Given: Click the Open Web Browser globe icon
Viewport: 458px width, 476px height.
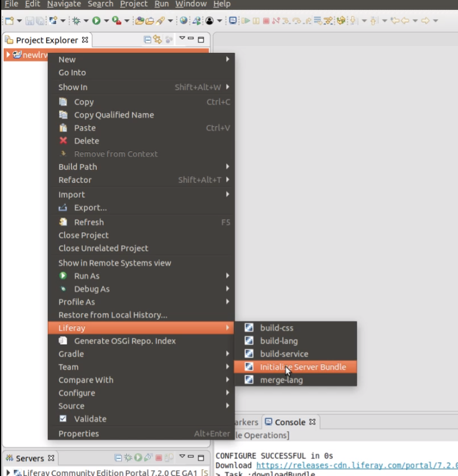Looking at the screenshot, I should (184, 21).
